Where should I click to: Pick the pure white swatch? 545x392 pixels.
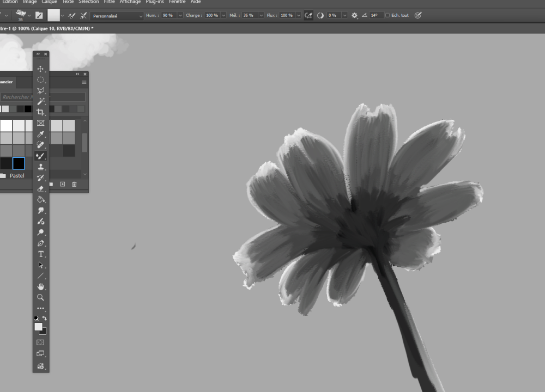pyautogui.click(x=6, y=125)
